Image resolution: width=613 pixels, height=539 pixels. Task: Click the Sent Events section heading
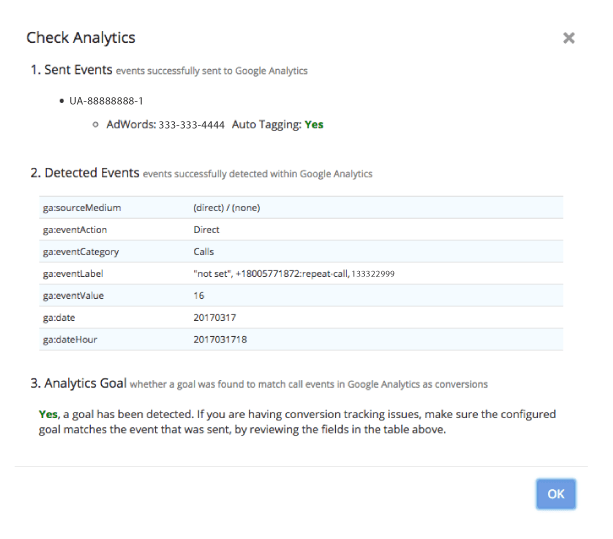pos(70,70)
